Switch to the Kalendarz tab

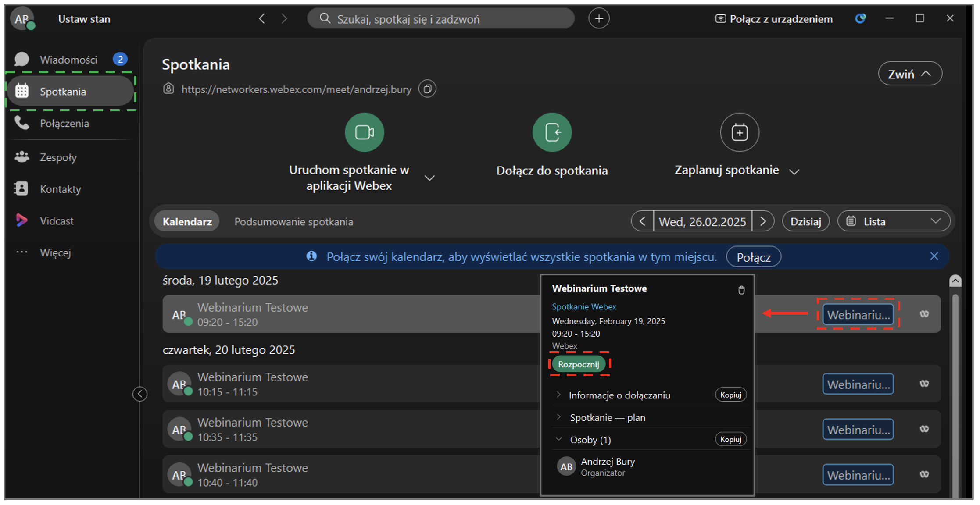coord(187,221)
